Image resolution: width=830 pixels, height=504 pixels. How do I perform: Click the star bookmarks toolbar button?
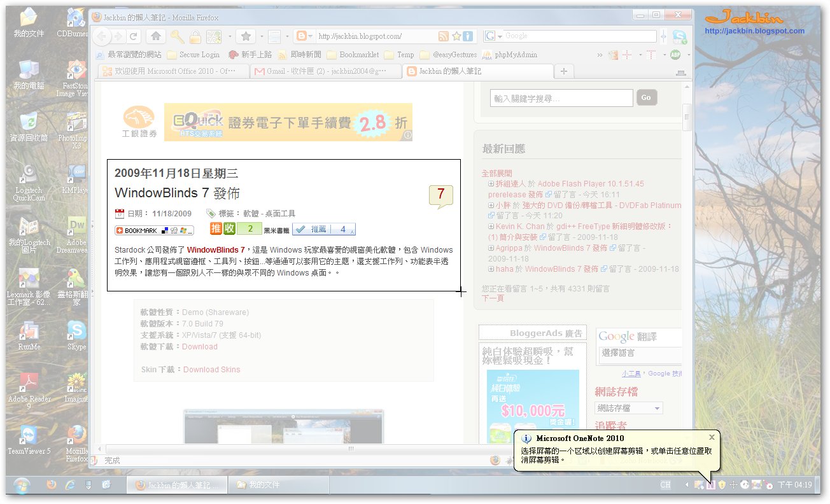click(x=246, y=36)
